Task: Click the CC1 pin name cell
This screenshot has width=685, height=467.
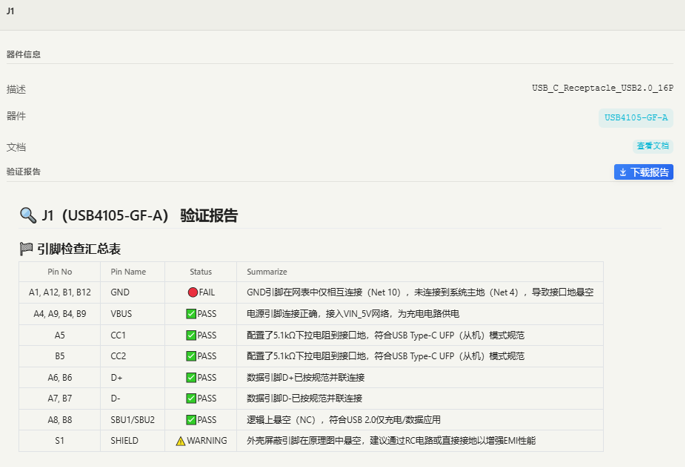Action: point(132,335)
